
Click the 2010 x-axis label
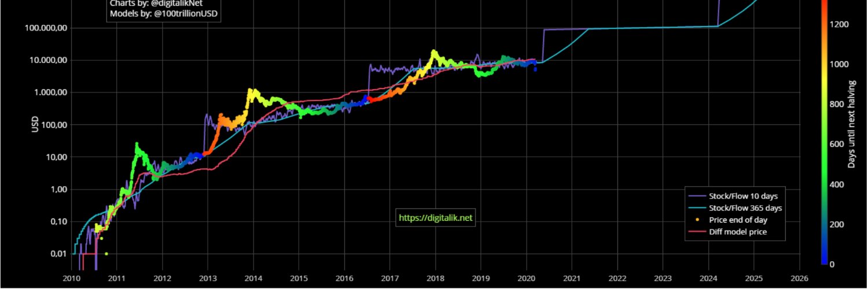(71, 279)
